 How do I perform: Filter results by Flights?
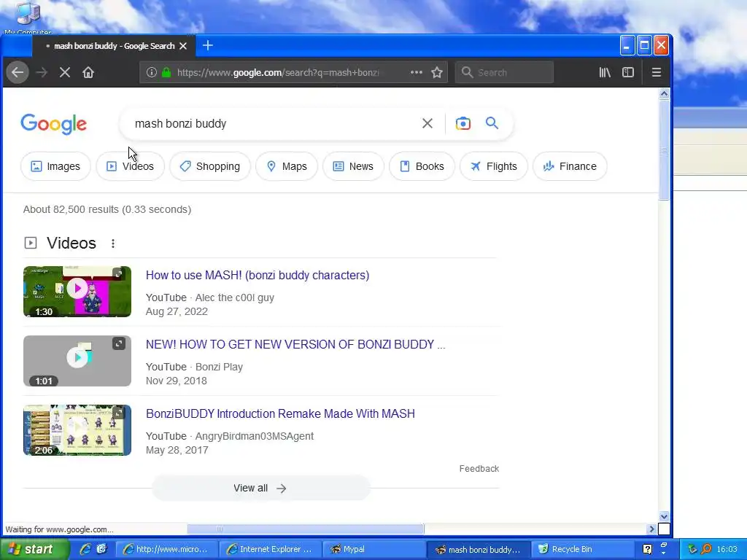[x=494, y=166]
